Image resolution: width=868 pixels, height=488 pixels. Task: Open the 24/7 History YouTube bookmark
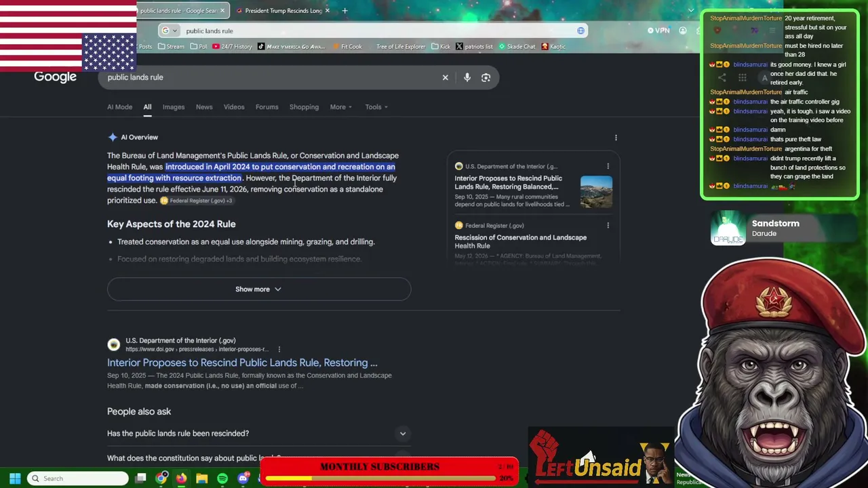(232, 47)
